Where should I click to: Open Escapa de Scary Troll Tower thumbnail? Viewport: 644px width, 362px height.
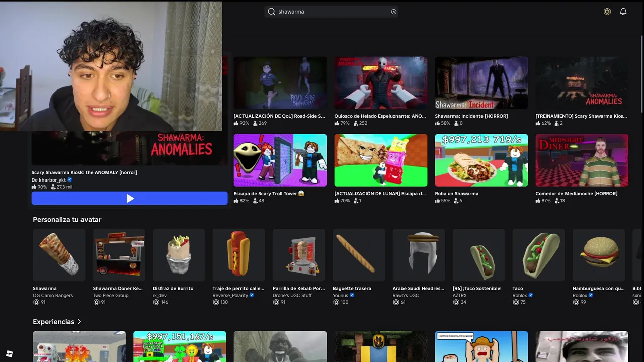click(x=280, y=160)
